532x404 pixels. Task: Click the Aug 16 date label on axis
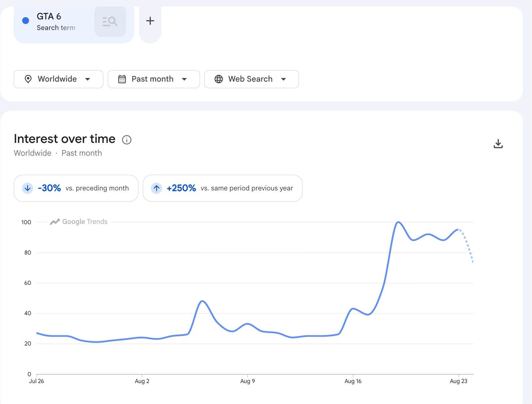pyautogui.click(x=353, y=381)
